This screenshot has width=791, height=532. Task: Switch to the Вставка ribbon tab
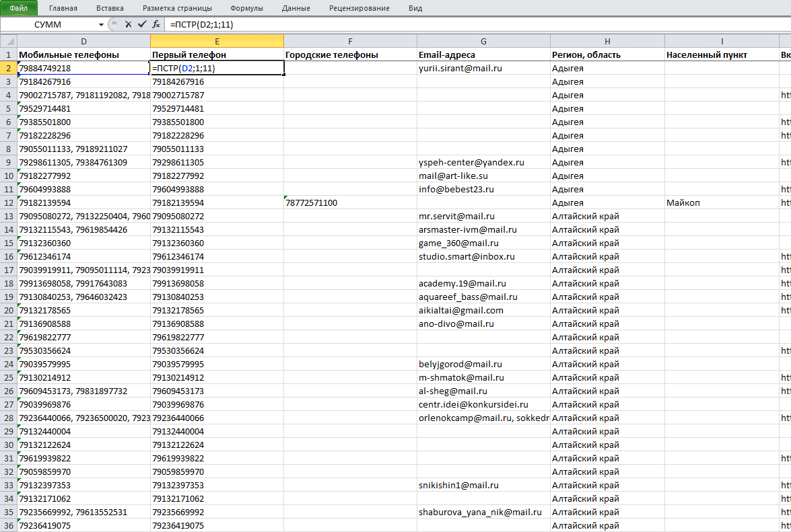(x=110, y=8)
